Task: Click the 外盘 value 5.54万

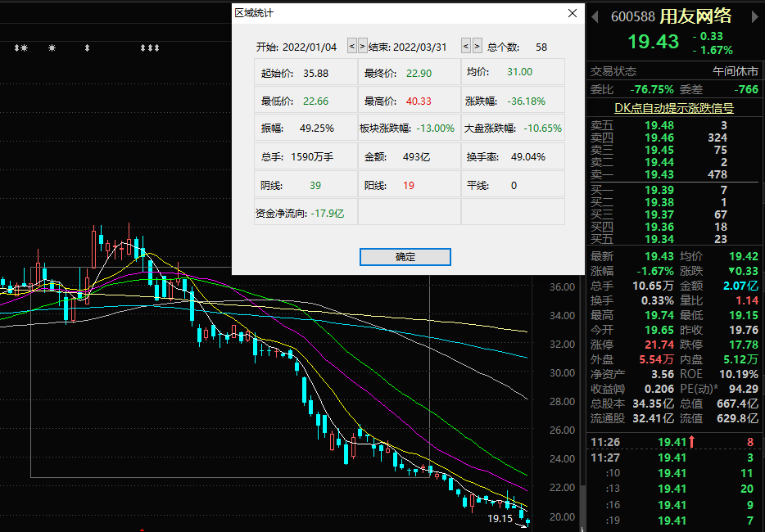Action: [x=657, y=359]
